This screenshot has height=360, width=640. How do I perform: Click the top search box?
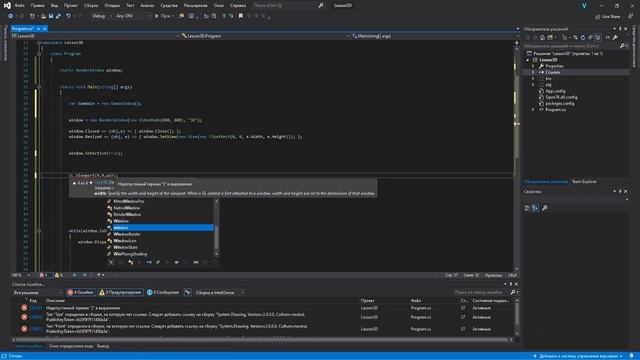pos(288,6)
